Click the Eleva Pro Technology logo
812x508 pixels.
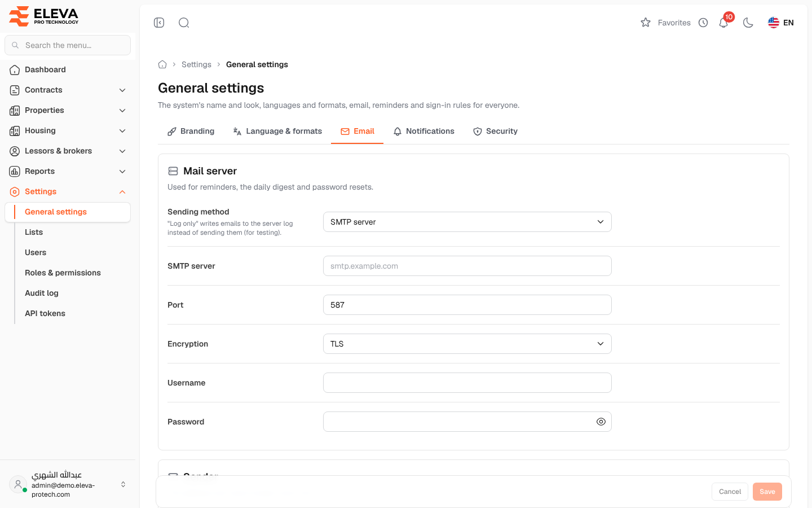click(x=44, y=16)
